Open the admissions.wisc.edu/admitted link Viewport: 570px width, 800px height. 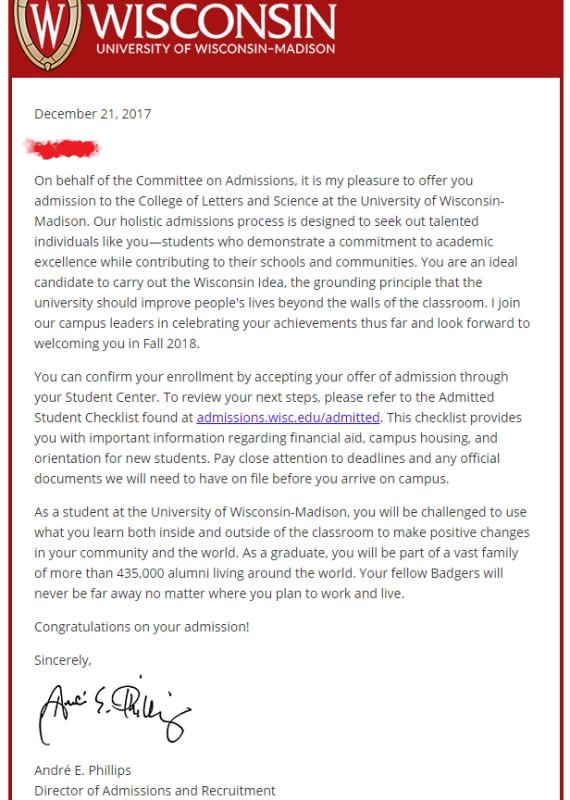(x=288, y=417)
